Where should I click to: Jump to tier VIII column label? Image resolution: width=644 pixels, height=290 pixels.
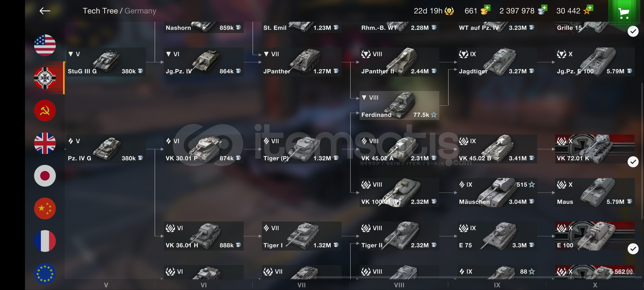(x=399, y=285)
